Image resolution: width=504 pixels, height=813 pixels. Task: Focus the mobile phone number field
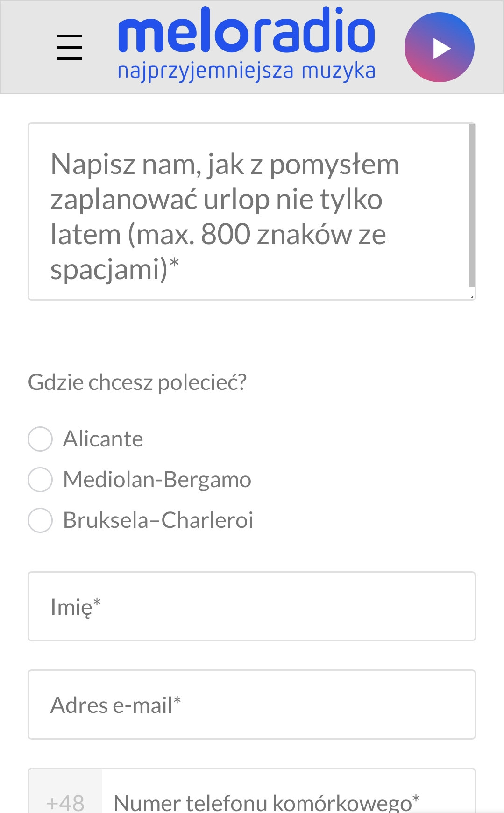(288, 802)
